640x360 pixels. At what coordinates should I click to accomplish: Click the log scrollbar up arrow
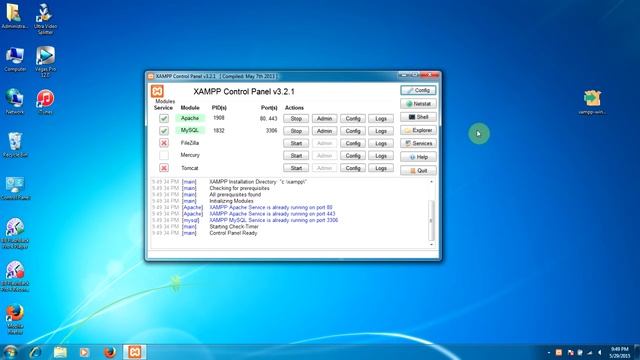(x=431, y=182)
